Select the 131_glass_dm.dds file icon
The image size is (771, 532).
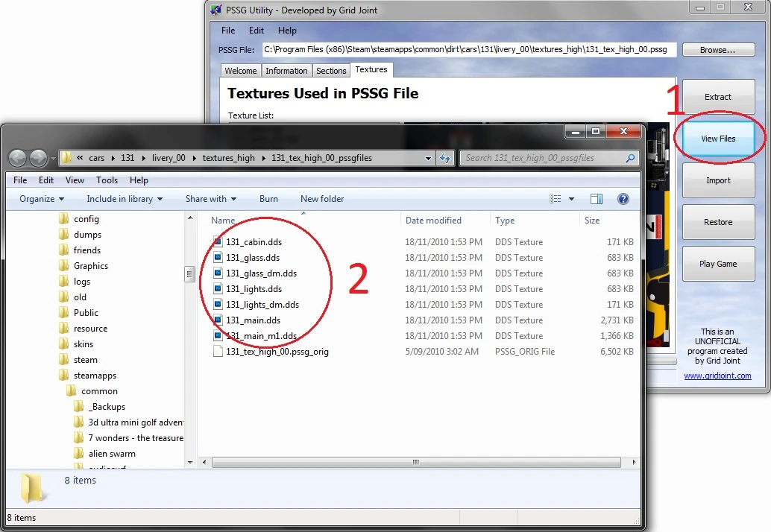(218, 273)
